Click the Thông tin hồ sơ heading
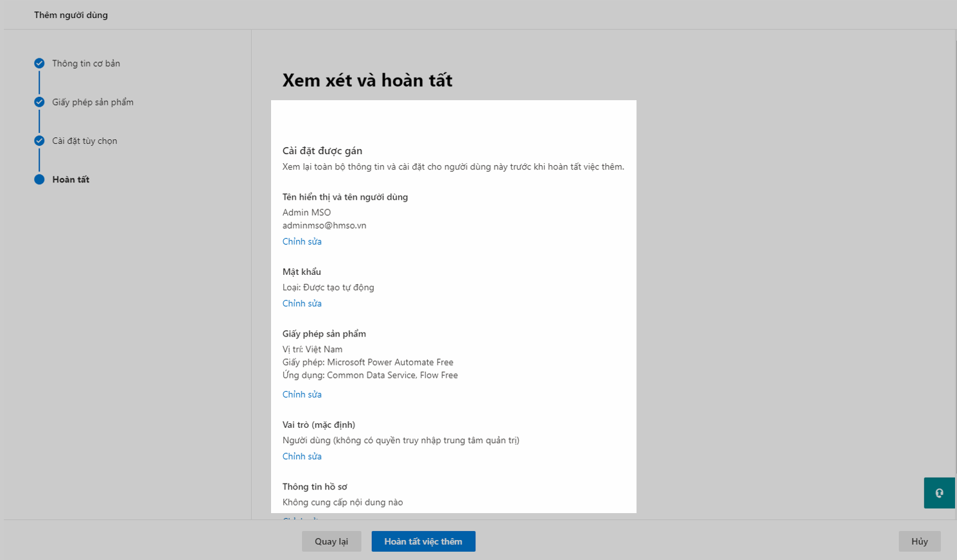The width and height of the screenshot is (957, 560). click(x=315, y=487)
